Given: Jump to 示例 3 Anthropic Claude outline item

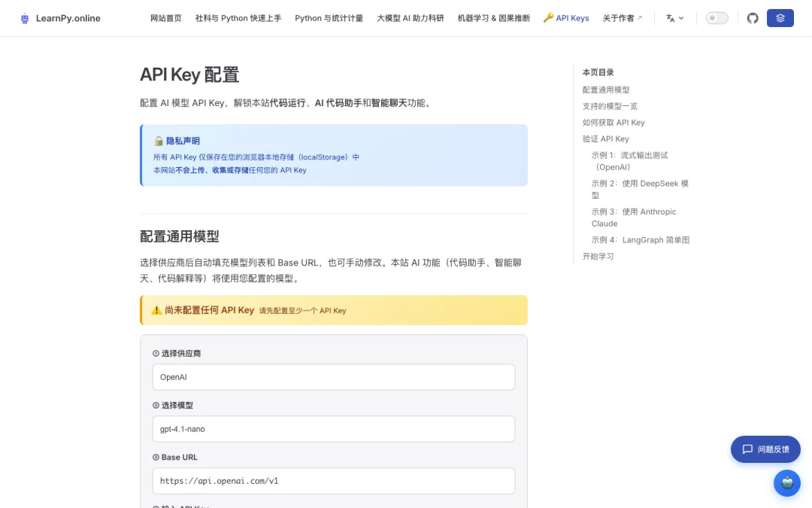Looking at the screenshot, I should [x=634, y=217].
